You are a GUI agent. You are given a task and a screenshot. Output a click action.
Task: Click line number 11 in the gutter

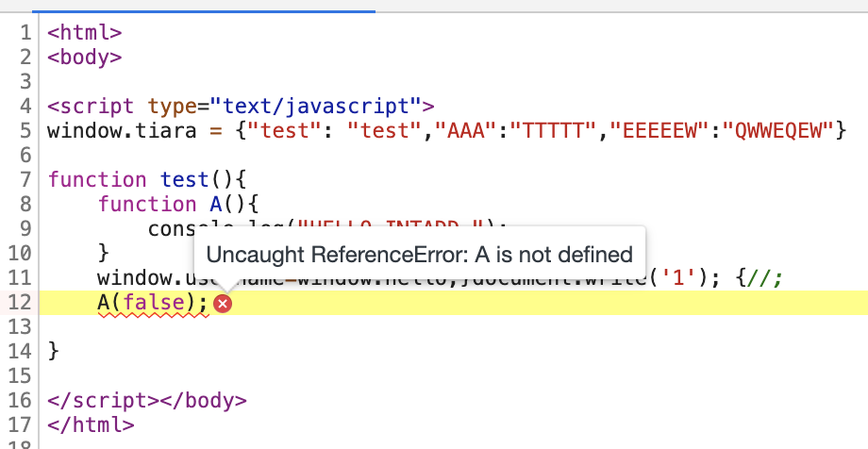21,278
